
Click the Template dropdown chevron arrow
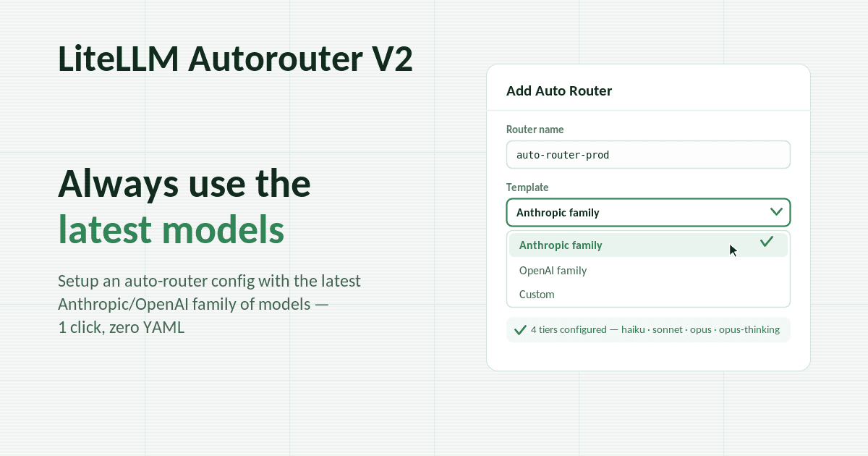pos(777,212)
